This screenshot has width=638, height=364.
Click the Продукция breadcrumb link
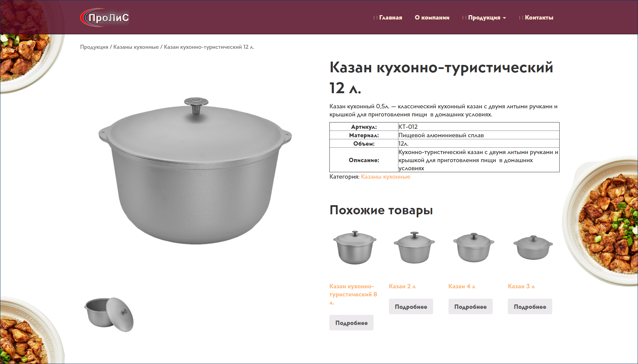click(x=94, y=47)
